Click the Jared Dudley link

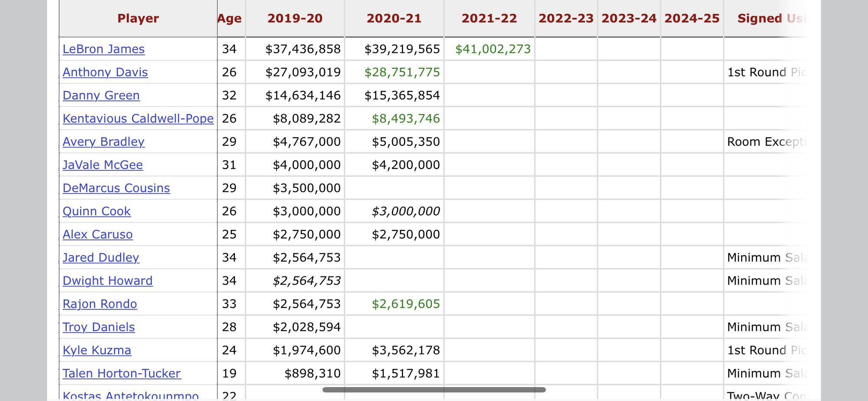click(x=101, y=258)
